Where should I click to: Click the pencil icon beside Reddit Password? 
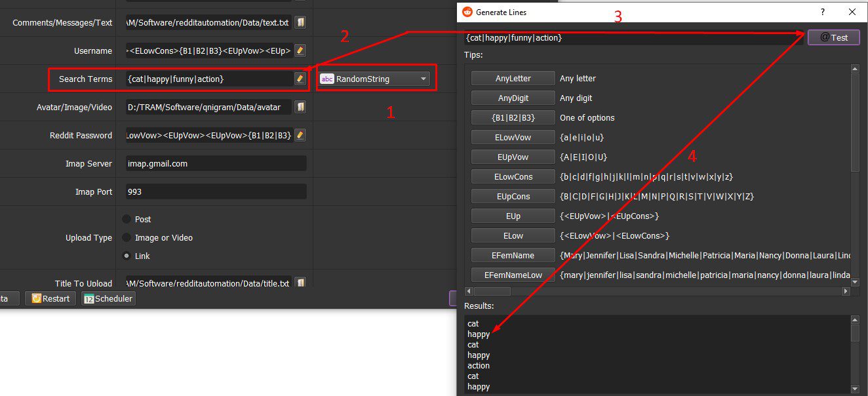(x=300, y=135)
